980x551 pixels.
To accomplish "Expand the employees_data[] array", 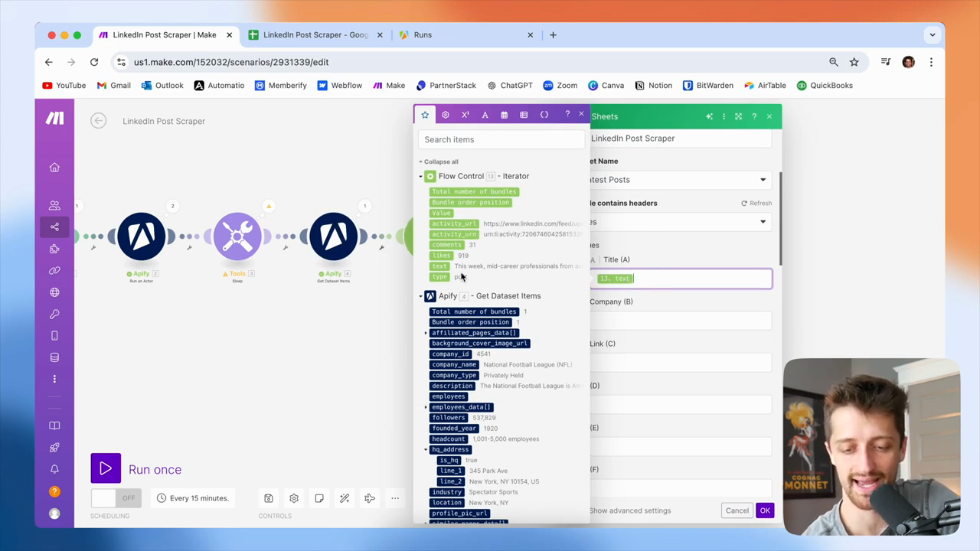I will click(426, 407).
